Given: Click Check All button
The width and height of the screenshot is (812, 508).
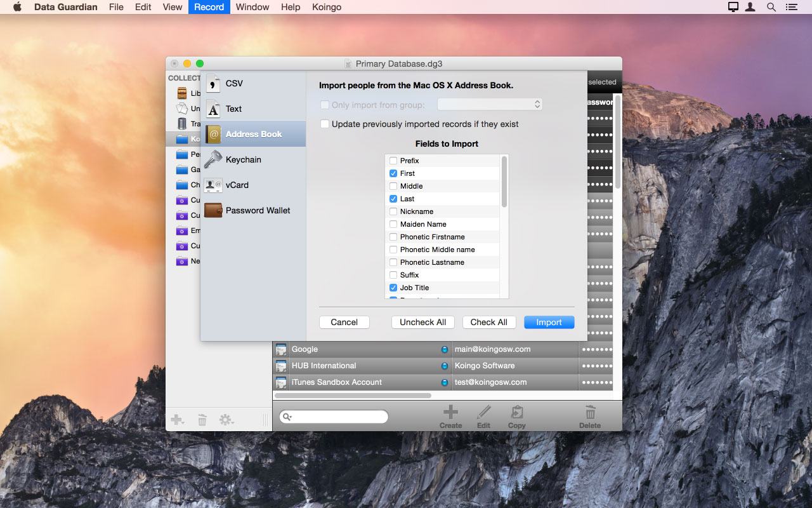Looking at the screenshot, I should click(x=489, y=322).
